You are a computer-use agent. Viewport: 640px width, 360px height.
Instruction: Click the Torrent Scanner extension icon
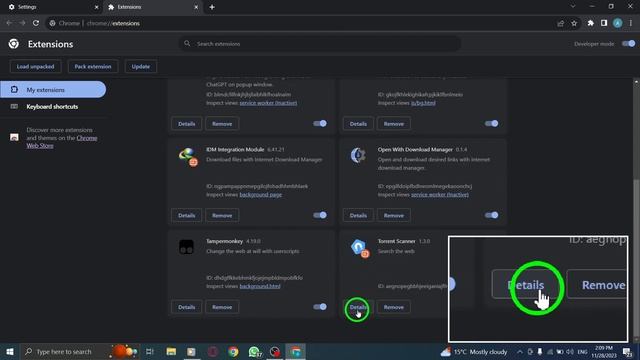pos(359,248)
